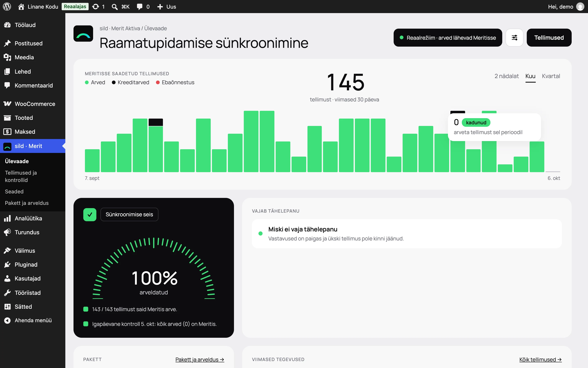
Task: Open Turundus marketing menu
Action: [x=32, y=232]
